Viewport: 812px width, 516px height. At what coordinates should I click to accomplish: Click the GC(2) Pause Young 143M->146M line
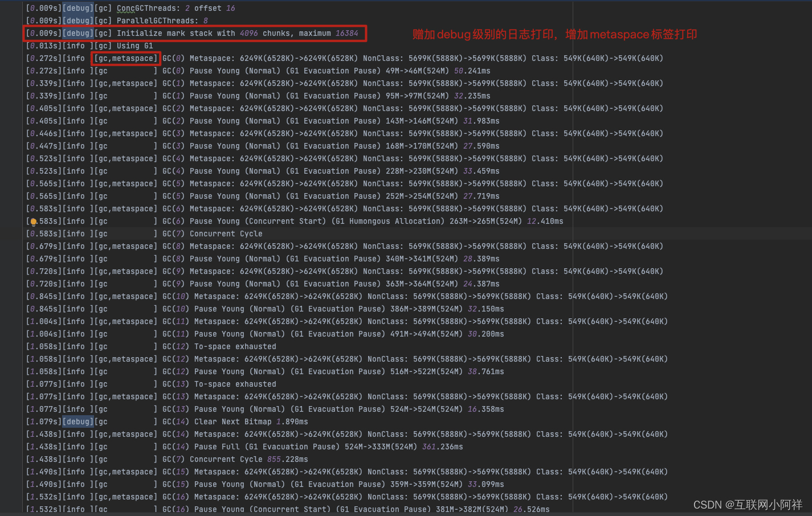(x=263, y=121)
